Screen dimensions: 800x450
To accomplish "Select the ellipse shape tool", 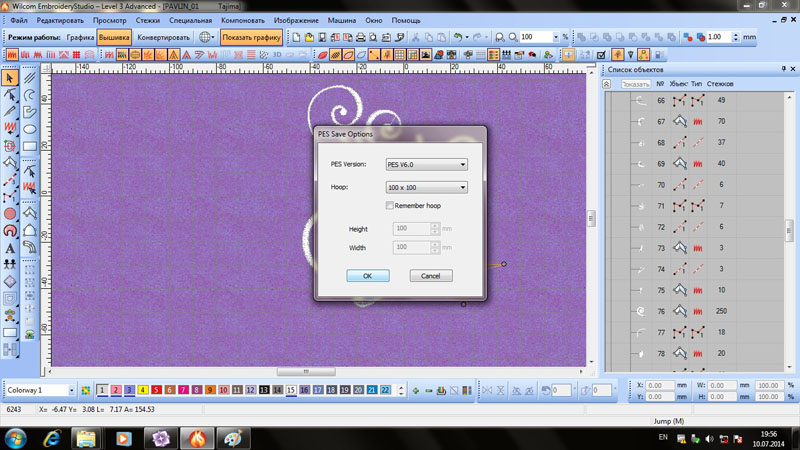I will 30,129.
